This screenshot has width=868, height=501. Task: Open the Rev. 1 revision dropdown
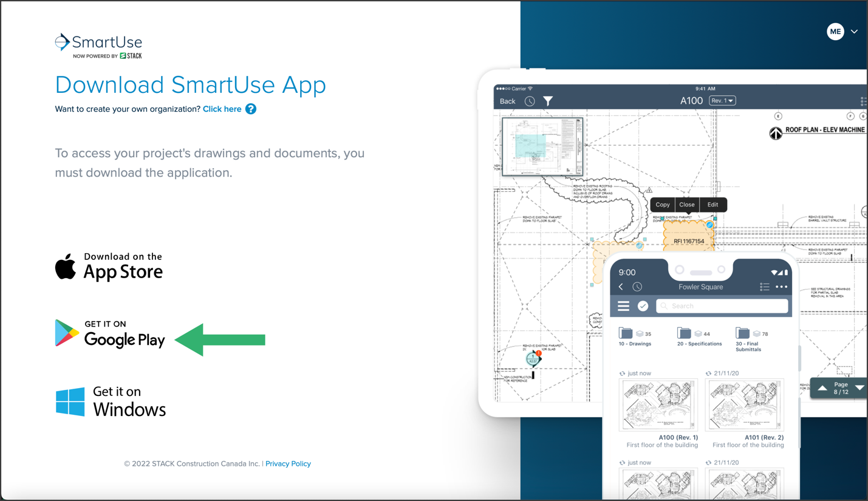click(x=722, y=101)
